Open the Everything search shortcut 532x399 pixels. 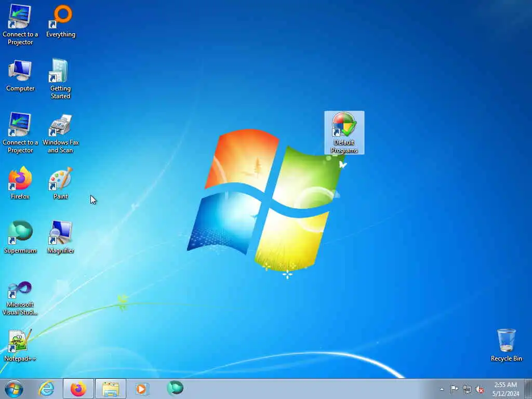click(61, 21)
